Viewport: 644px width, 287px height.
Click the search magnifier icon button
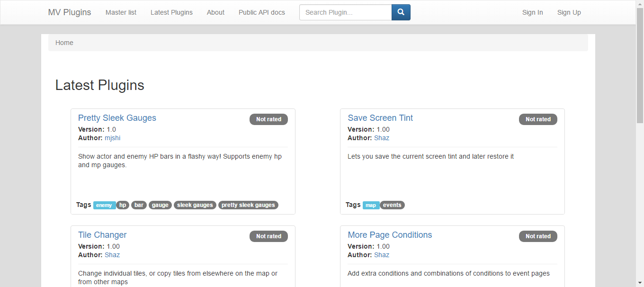(401, 12)
